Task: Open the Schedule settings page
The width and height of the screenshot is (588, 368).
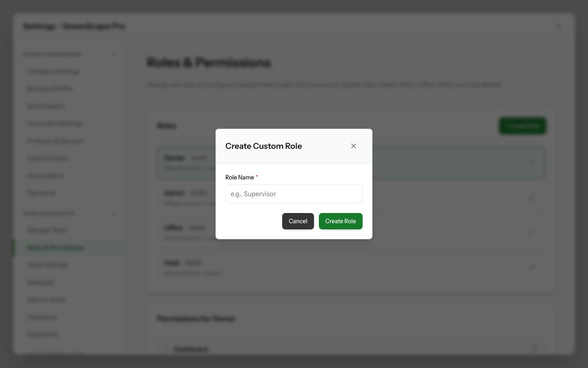Action: click(x=40, y=282)
